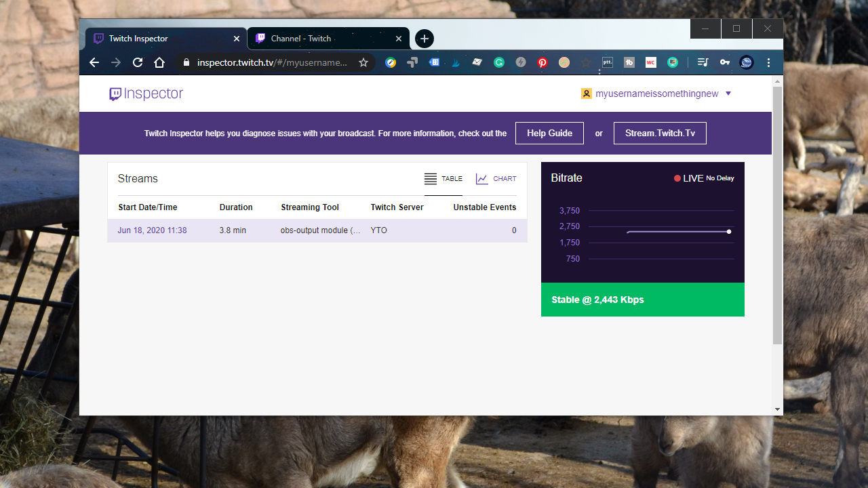Click the user account avatar icon

(587, 94)
